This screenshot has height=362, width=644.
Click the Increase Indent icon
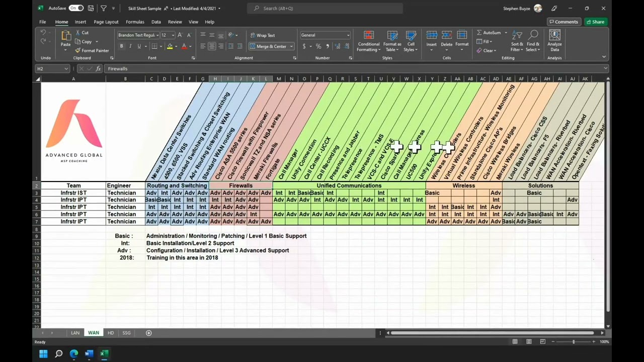coord(240,46)
